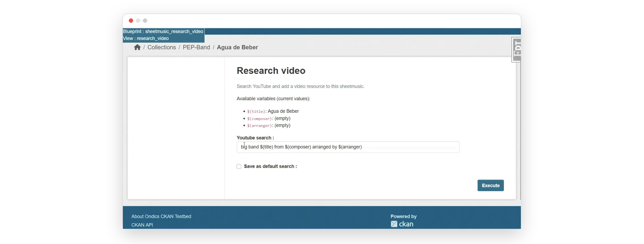
Task: Click the $(composer) variable code text
Action: click(x=259, y=118)
